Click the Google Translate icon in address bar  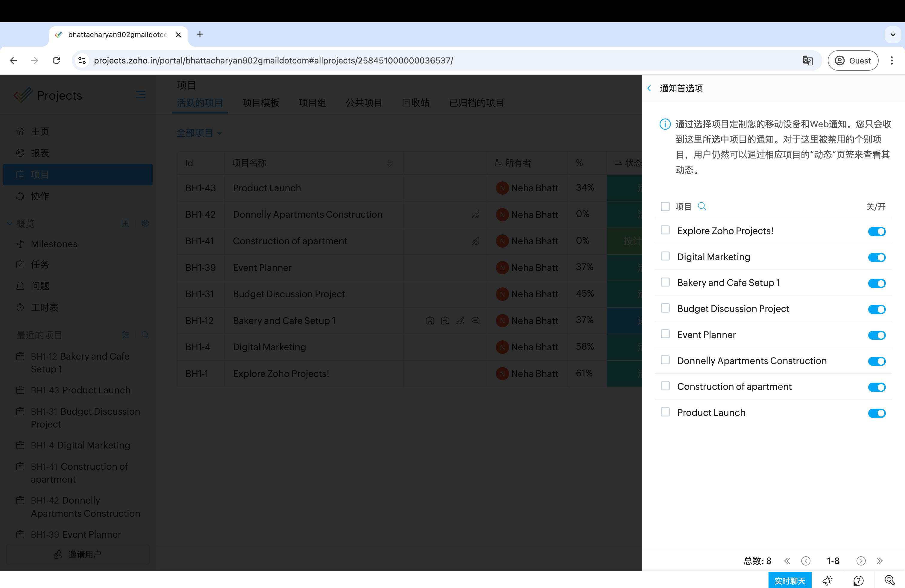coord(808,60)
